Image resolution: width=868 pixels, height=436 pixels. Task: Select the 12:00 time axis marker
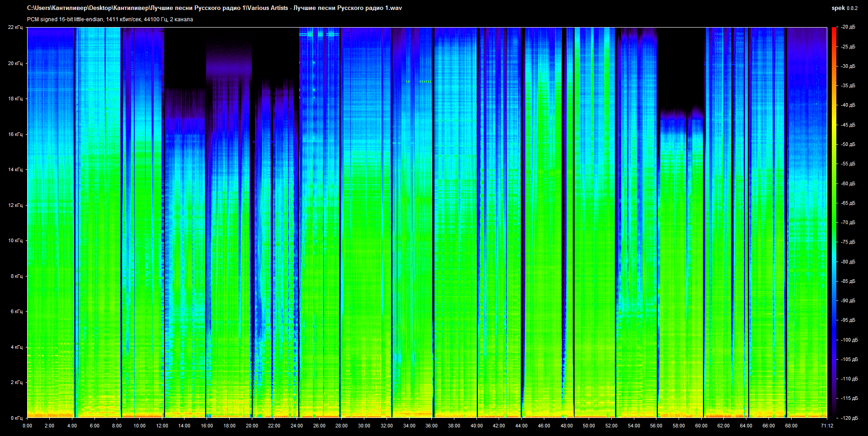click(162, 426)
